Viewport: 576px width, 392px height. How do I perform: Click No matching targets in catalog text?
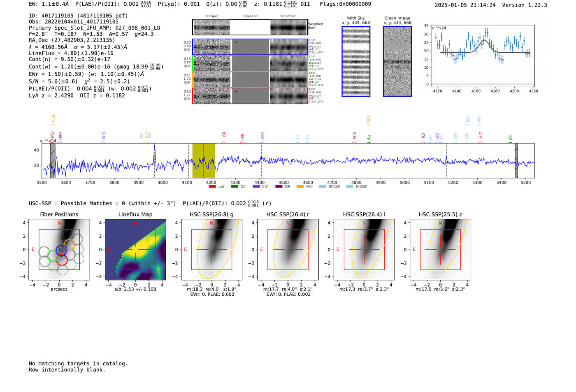(x=78, y=364)
